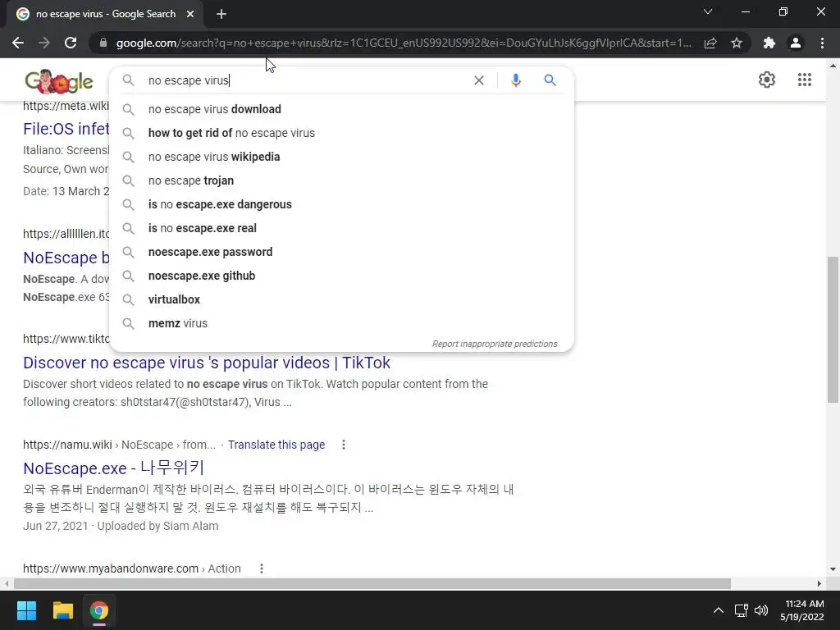Select the 'virtualbox' suggestion
Screen dimensions: 840x630
[341, 299]
